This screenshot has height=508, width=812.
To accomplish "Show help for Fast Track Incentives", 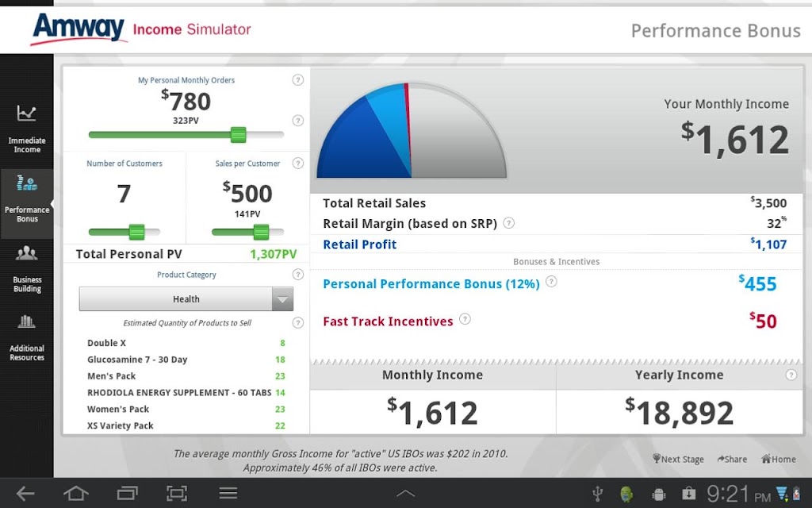I will (x=465, y=319).
